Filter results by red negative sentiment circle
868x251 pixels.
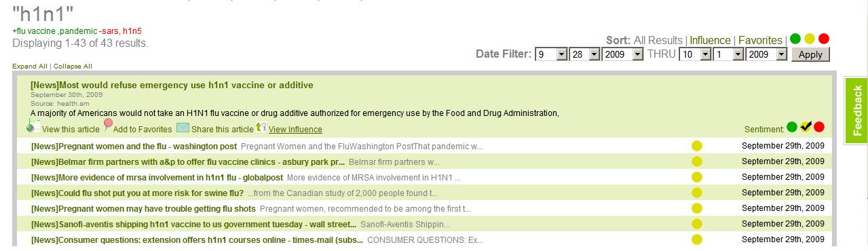click(x=824, y=39)
